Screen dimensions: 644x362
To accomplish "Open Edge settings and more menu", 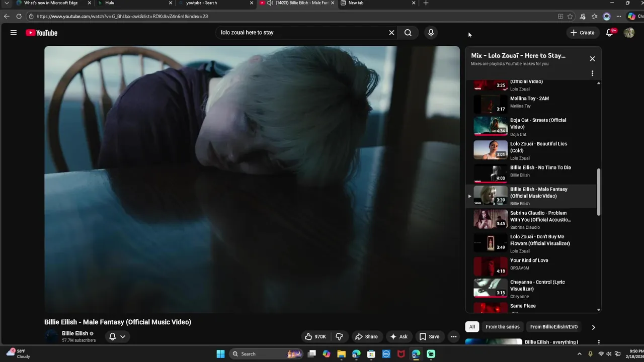I will pos(619,16).
